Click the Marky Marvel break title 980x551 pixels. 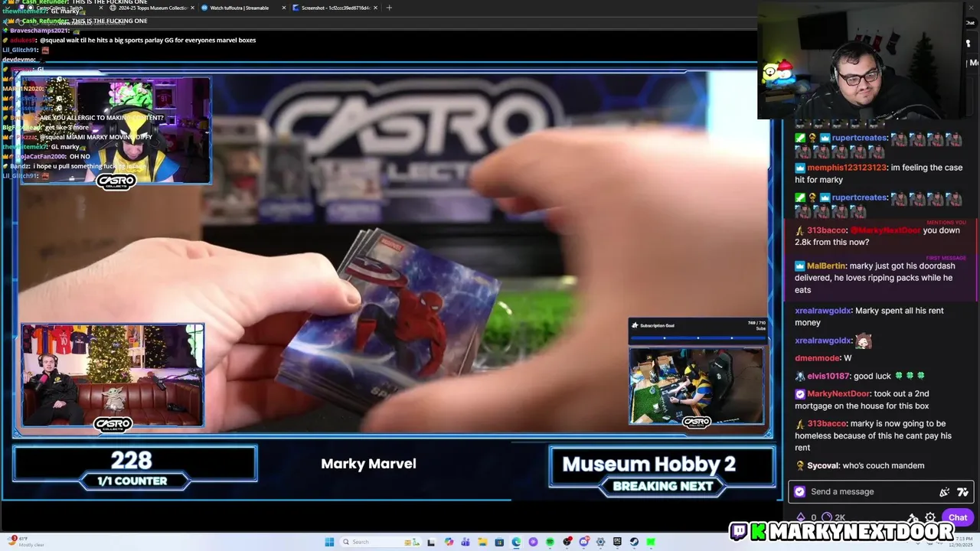(x=368, y=464)
